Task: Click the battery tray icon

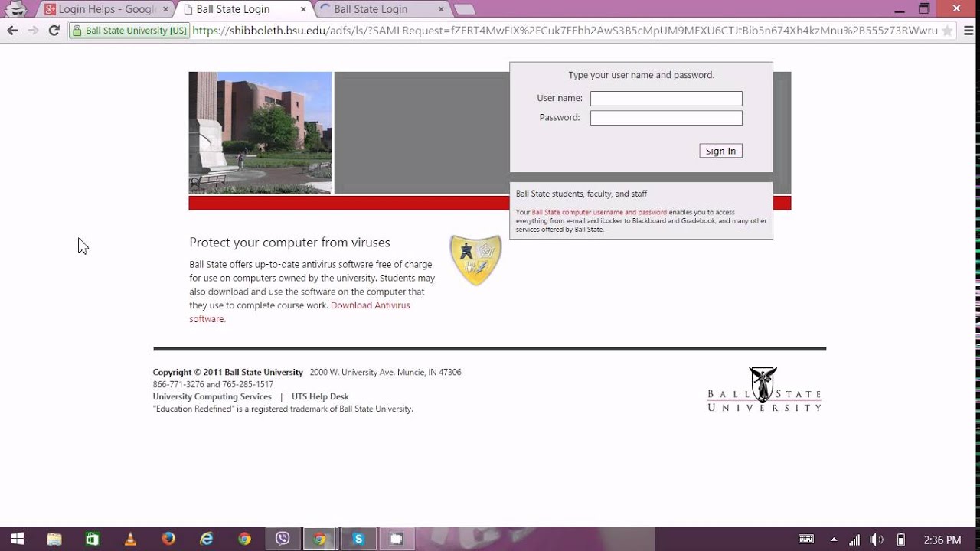Action: point(901,540)
